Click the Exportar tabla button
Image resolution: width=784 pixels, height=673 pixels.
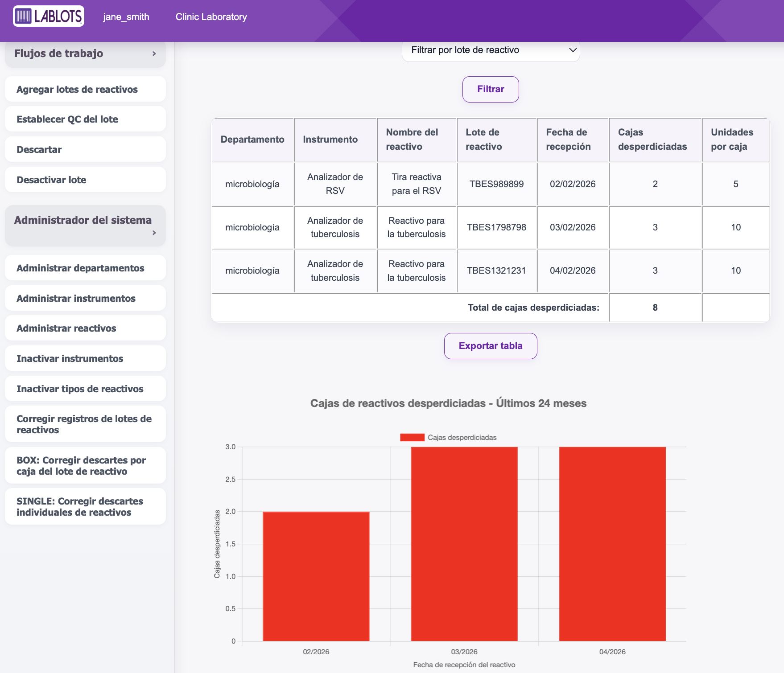tap(491, 346)
